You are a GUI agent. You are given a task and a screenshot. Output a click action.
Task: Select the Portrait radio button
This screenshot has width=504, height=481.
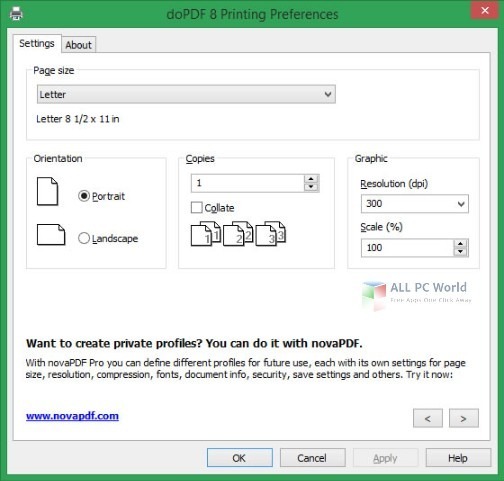[x=84, y=196]
